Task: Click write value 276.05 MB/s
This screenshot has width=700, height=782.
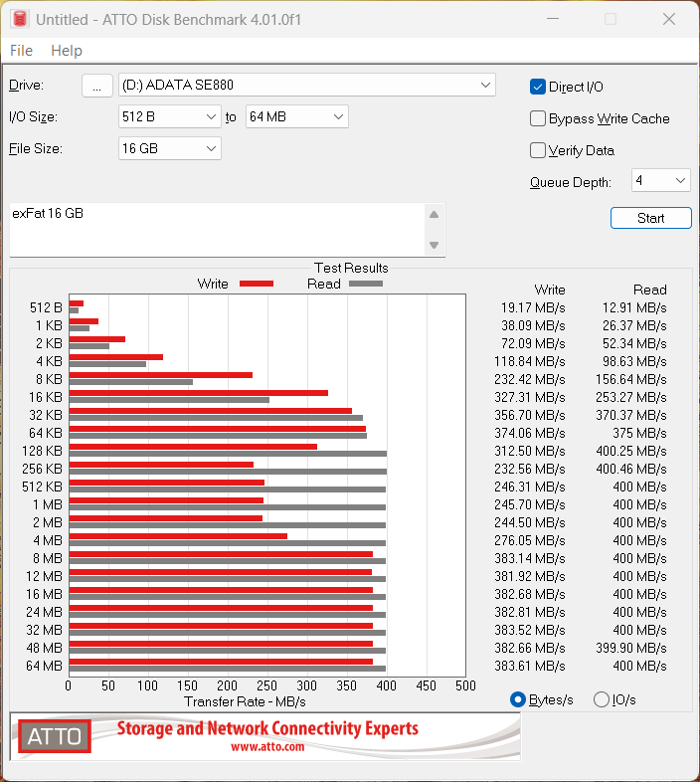Action: [x=530, y=540]
